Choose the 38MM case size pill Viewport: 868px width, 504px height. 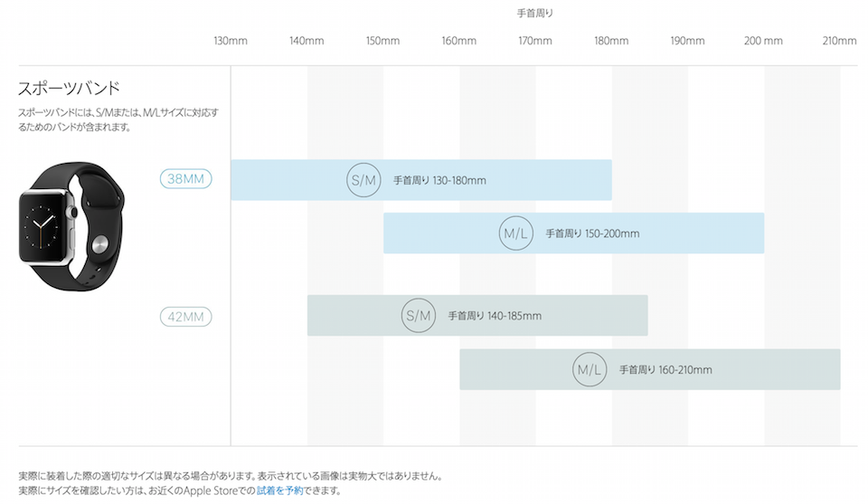click(x=186, y=179)
